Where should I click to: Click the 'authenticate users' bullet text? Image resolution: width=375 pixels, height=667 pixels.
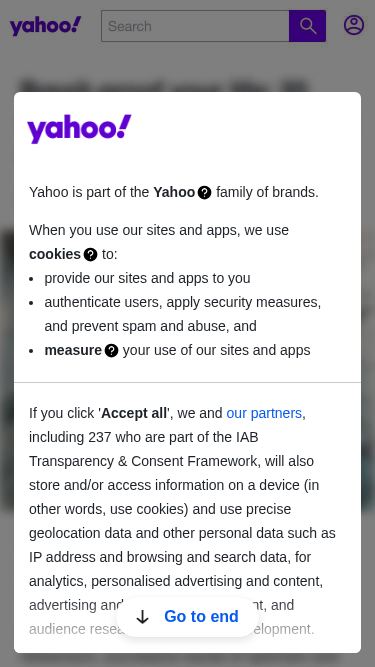pyautogui.click(x=183, y=314)
